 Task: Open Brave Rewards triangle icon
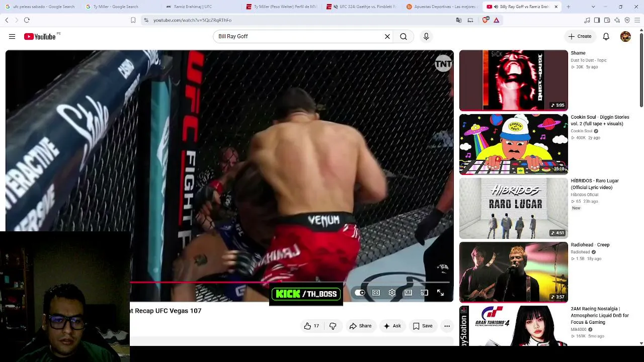pyautogui.click(x=496, y=20)
